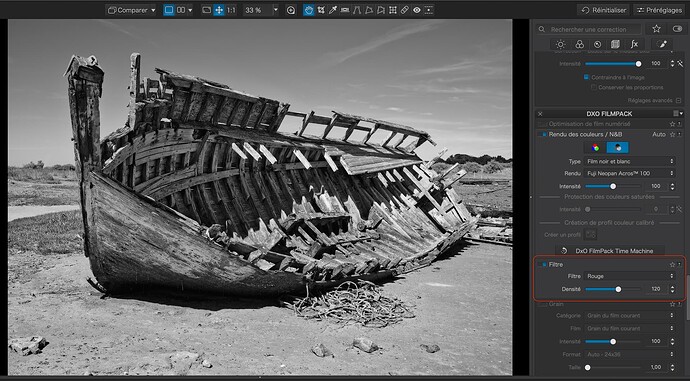Open the Color tab circles icon
Image resolution: width=690 pixels, height=381 pixels.
579,44
